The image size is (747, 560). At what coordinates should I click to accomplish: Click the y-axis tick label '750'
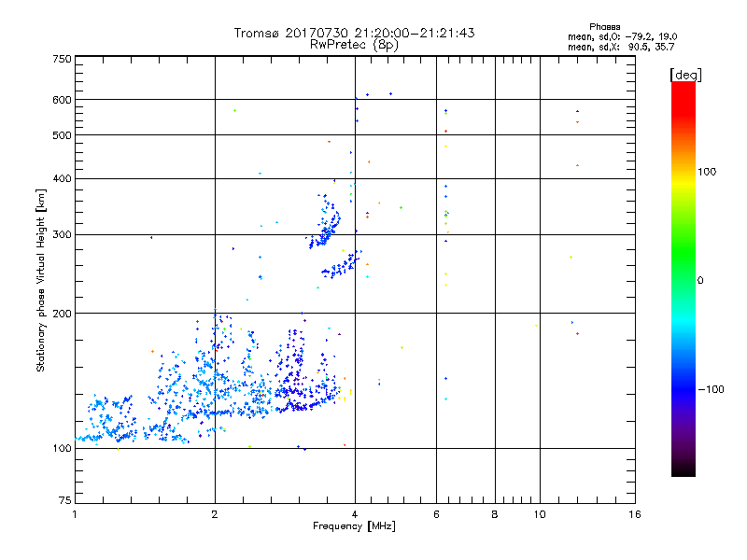tap(62, 59)
